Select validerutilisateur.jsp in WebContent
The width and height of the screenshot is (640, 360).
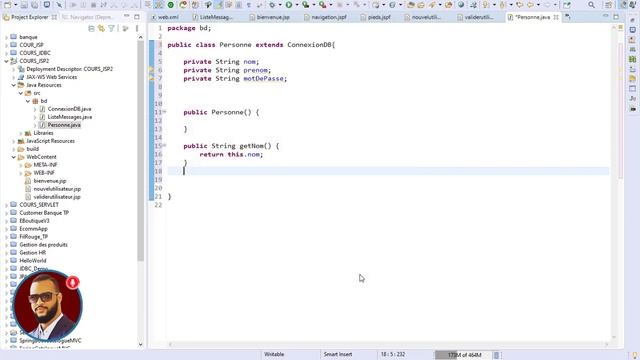57,197
